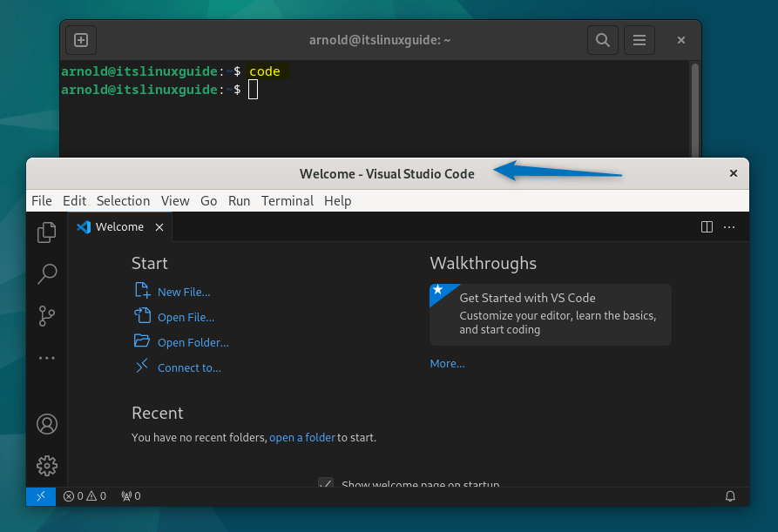Viewport: 778px width, 532px height.
Task: Open notifications via bell icon
Action: (x=730, y=495)
